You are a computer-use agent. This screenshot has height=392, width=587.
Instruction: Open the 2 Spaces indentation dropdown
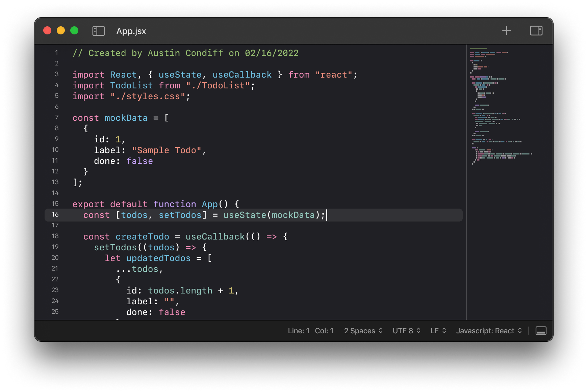363,331
